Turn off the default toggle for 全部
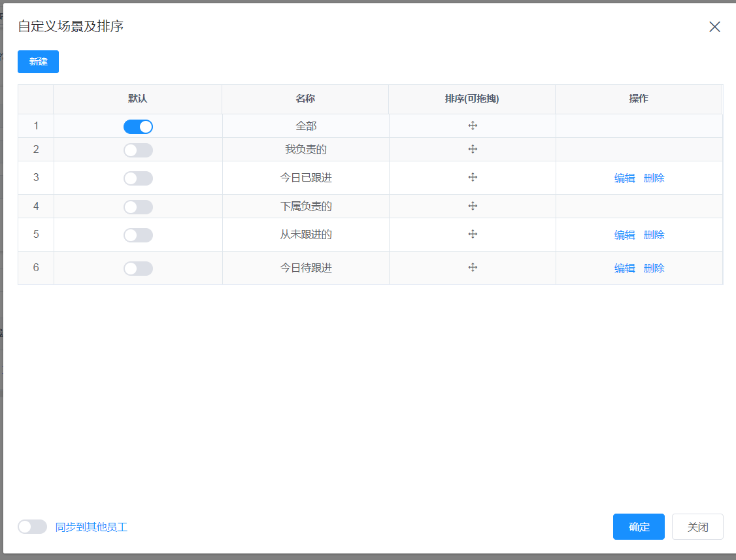 click(x=138, y=127)
